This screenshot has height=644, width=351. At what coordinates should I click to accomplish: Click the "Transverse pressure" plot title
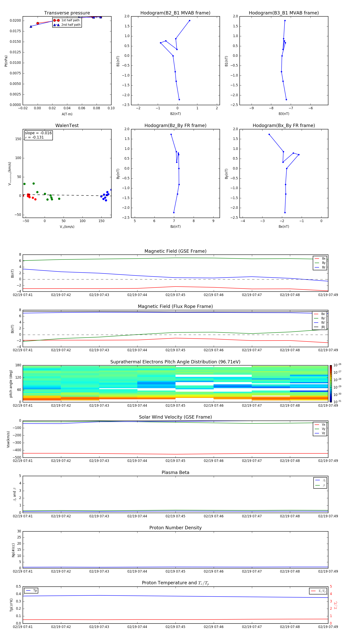[x=67, y=13]
